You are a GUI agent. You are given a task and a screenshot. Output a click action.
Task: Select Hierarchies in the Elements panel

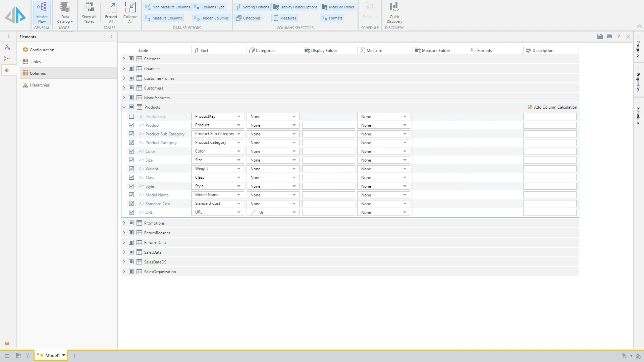pyautogui.click(x=40, y=85)
